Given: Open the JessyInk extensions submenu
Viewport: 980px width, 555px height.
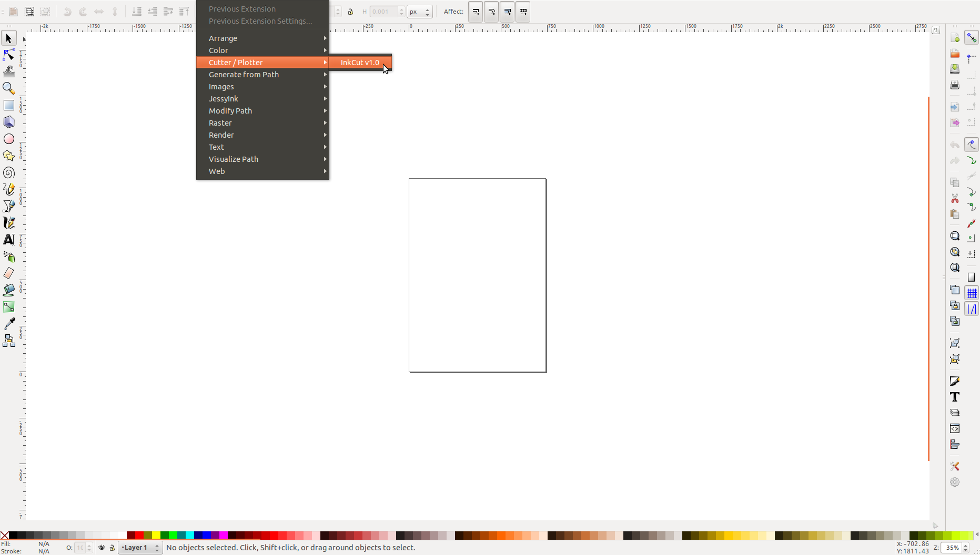Looking at the screenshot, I should 262,99.
